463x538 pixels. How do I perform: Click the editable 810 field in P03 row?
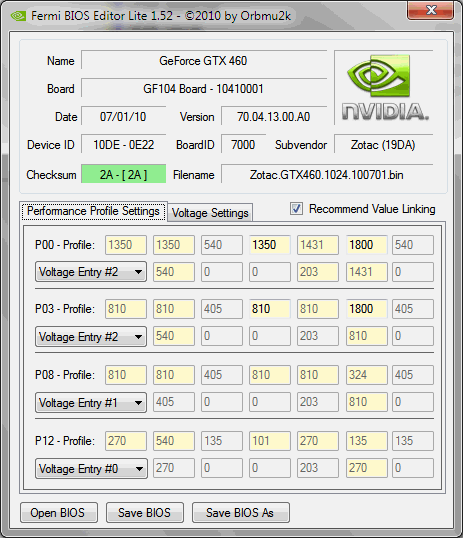coord(270,308)
